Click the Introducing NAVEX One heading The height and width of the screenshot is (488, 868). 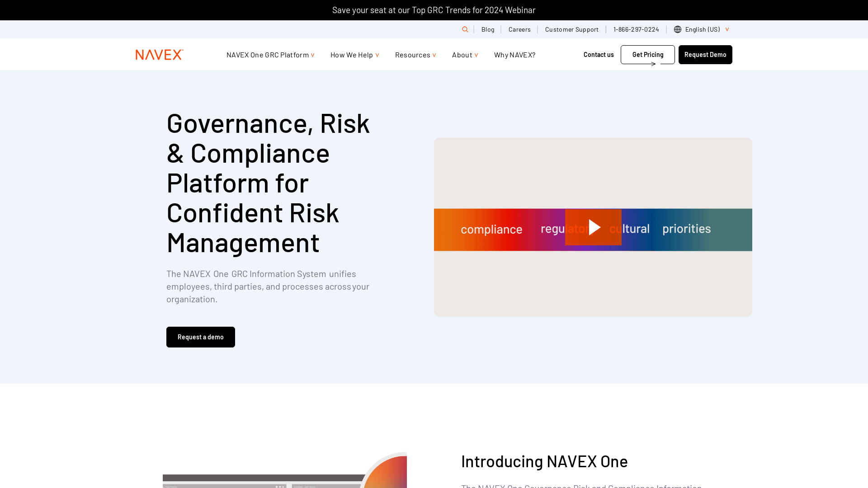(x=544, y=461)
